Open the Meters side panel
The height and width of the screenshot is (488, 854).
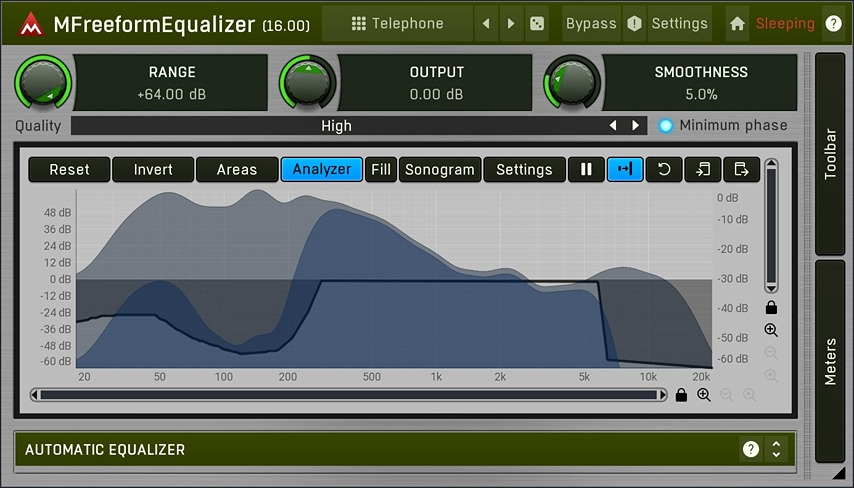pos(830,361)
